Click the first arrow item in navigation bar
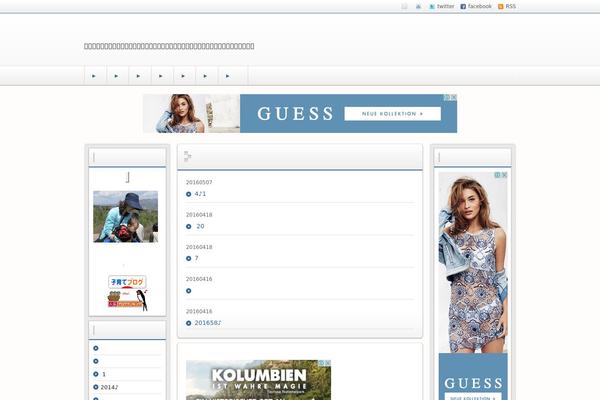 [95, 76]
